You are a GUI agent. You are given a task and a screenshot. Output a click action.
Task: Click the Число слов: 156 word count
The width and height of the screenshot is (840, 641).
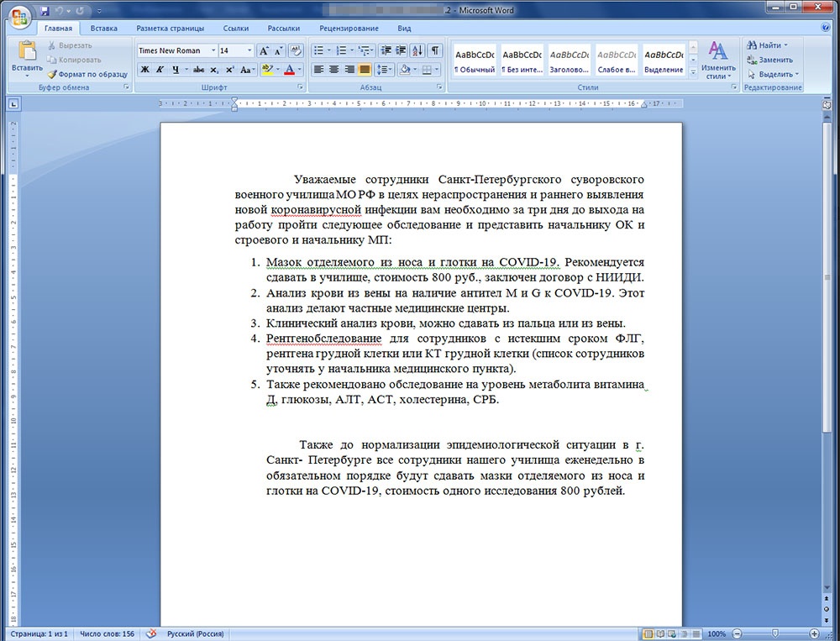click(x=108, y=633)
